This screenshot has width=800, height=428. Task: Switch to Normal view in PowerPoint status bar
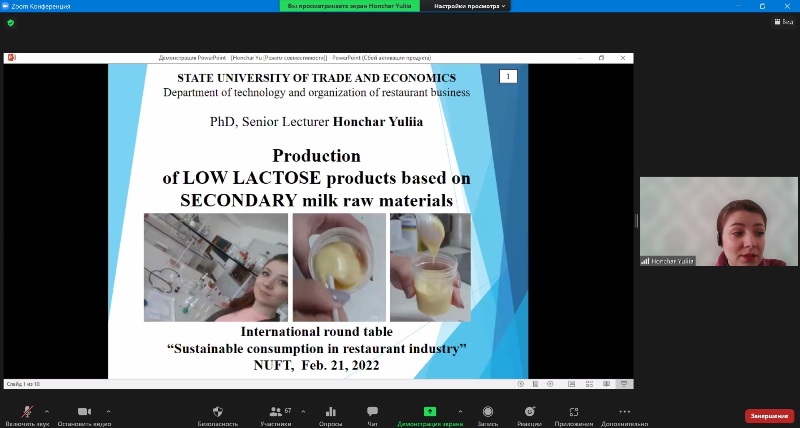click(571, 384)
